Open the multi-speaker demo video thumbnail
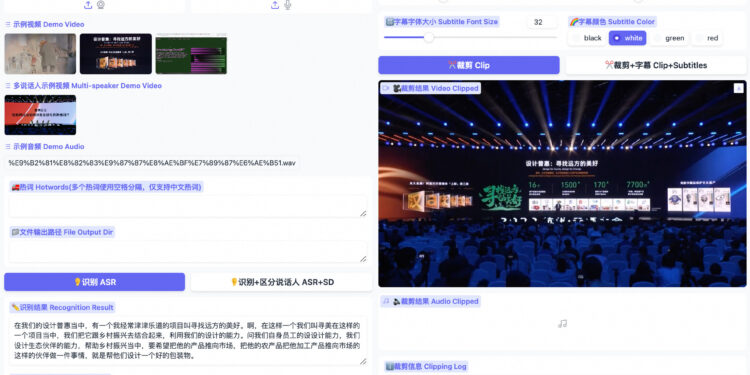The width and height of the screenshot is (750, 375). pos(40,115)
